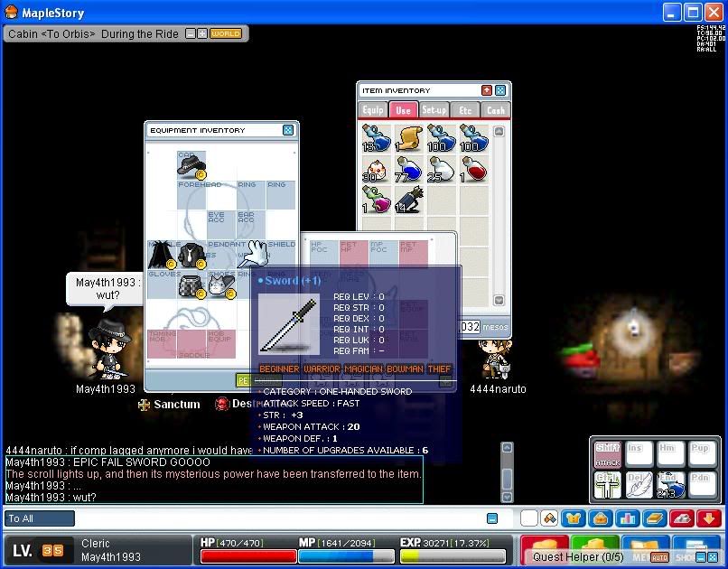
Task: Expand the minimap using the maximize button
Action: click(202, 33)
